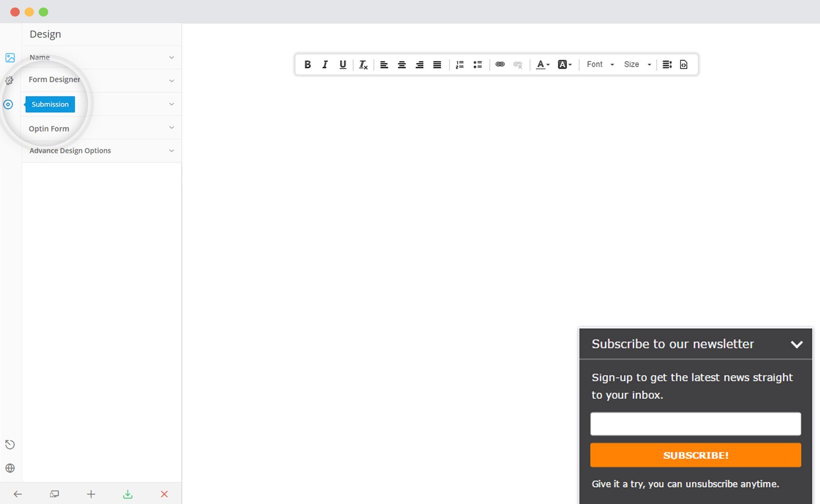Click the responsive devices preview icon
The image size is (820, 504).
click(x=54, y=494)
